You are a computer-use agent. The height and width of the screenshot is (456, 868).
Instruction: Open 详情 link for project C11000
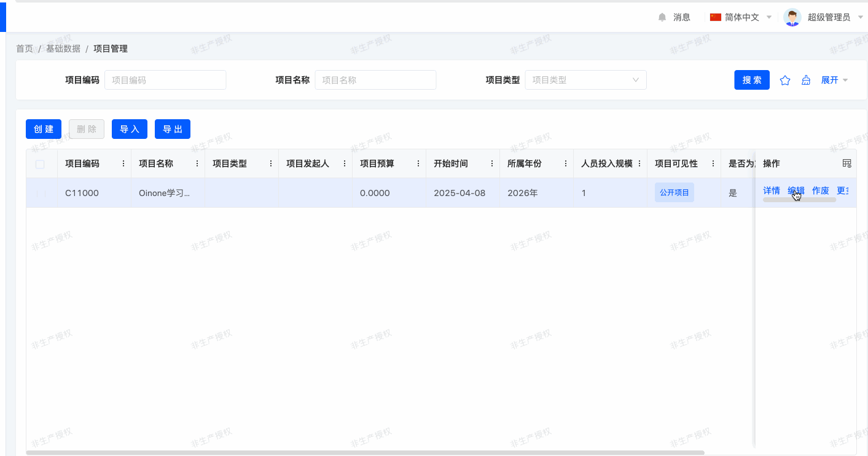coord(772,191)
